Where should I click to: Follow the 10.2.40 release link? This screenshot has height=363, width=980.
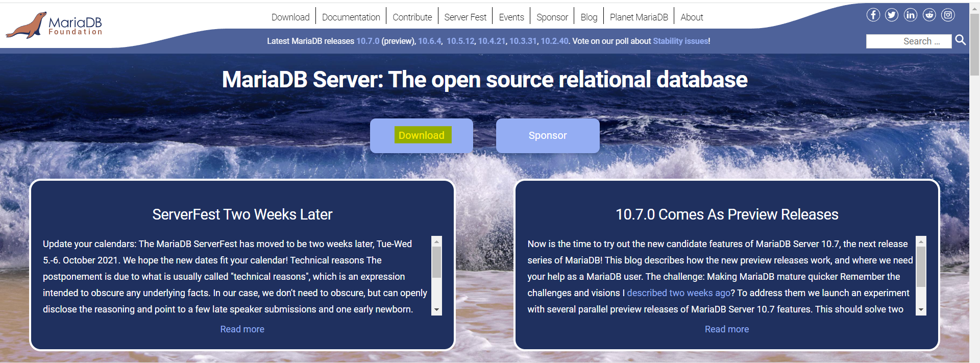point(554,41)
